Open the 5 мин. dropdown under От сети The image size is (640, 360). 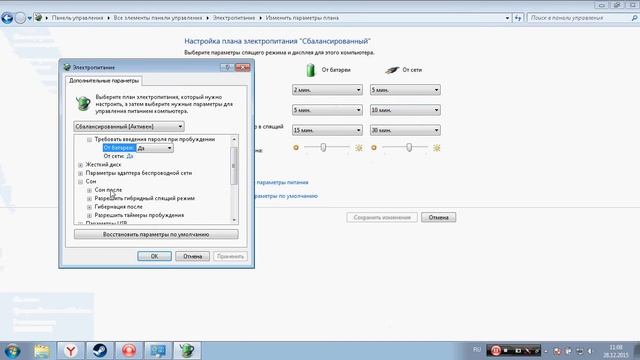pyautogui.click(x=405, y=90)
